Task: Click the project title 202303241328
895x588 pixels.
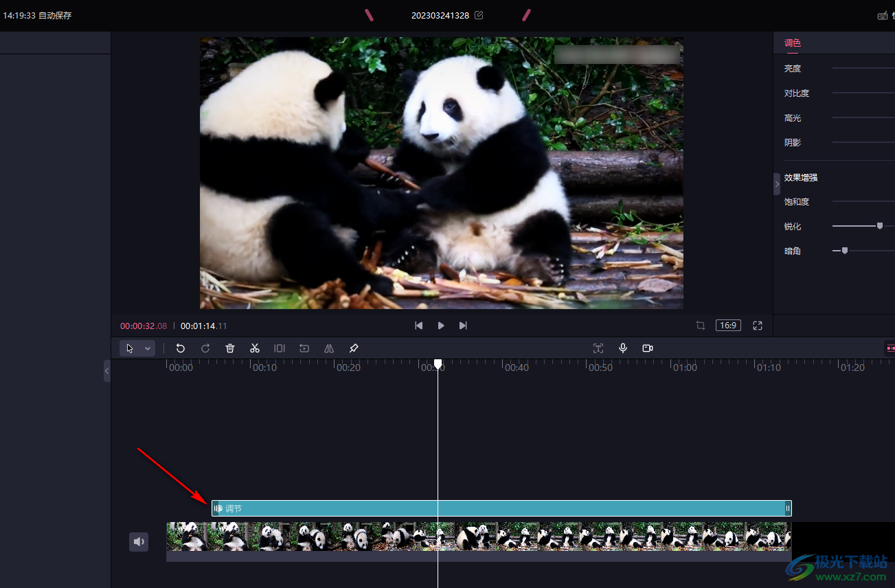Action: point(440,15)
